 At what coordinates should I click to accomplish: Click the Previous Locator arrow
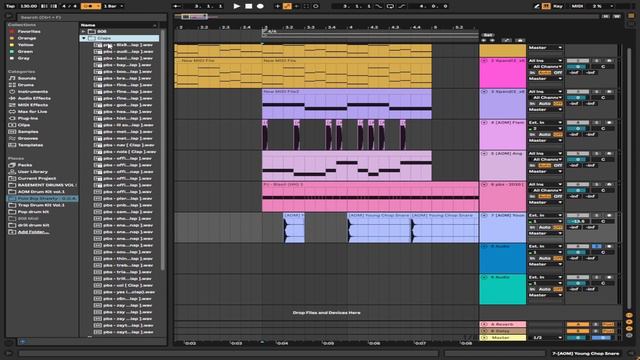pyautogui.click(x=484, y=40)
